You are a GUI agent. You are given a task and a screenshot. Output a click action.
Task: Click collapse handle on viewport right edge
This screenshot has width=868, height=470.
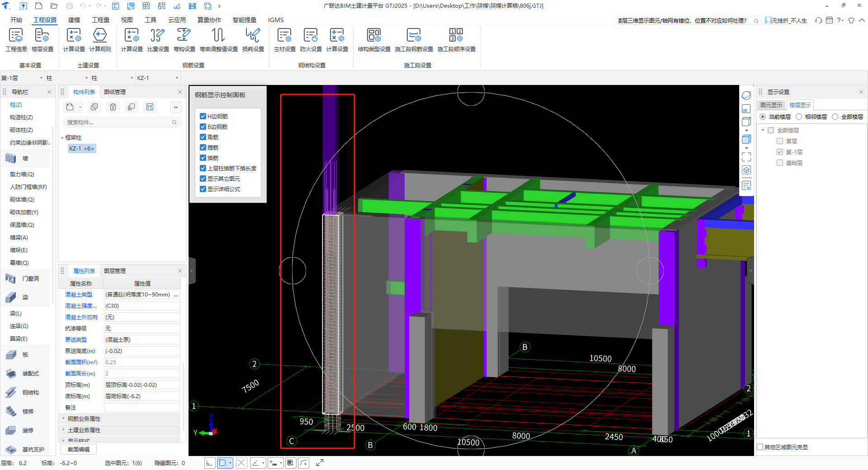[x=750, y=271]
